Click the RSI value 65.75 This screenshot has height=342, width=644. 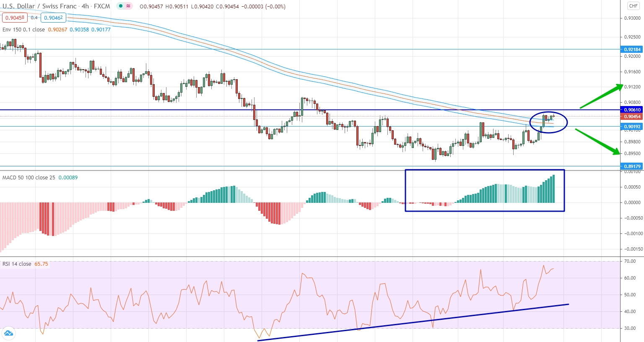click(41, 264)
